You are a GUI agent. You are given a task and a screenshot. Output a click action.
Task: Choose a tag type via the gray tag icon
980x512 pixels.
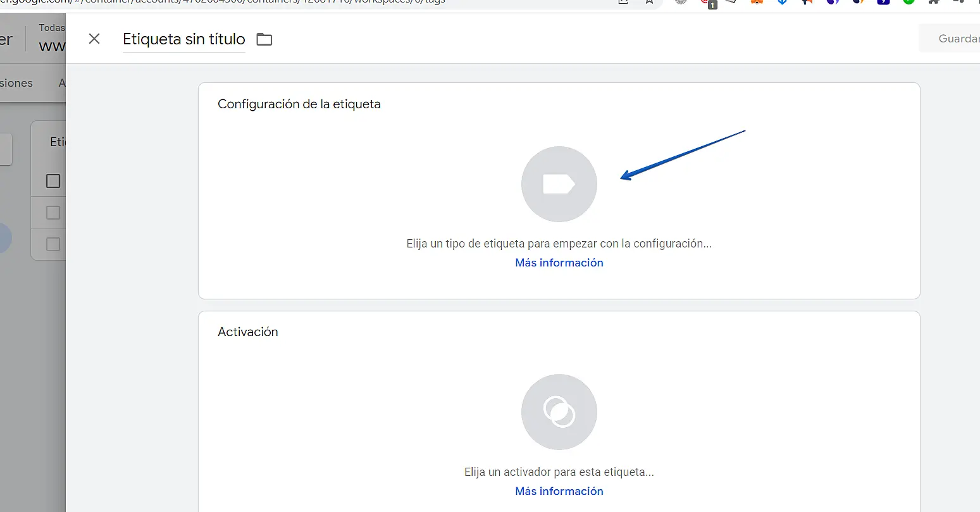[x=559, y=184]
